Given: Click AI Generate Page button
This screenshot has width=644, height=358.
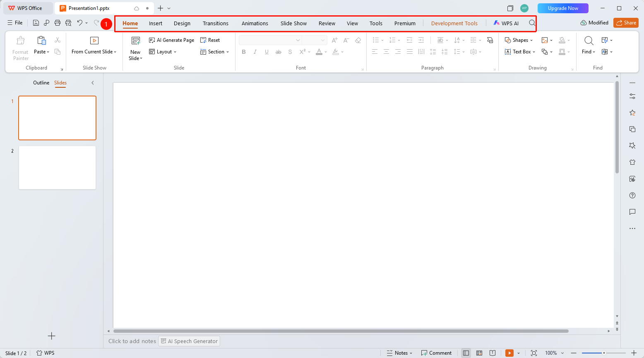Looking at the screenshot, I should click(x=171, y=40).
